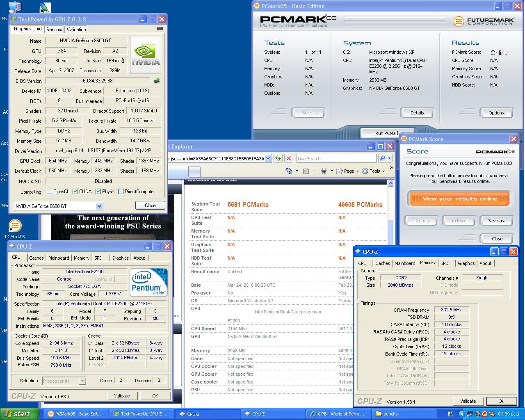Screen dimensions: 525x420
Task: Open the benchs folder taskbar item
Action: [403, 414]
